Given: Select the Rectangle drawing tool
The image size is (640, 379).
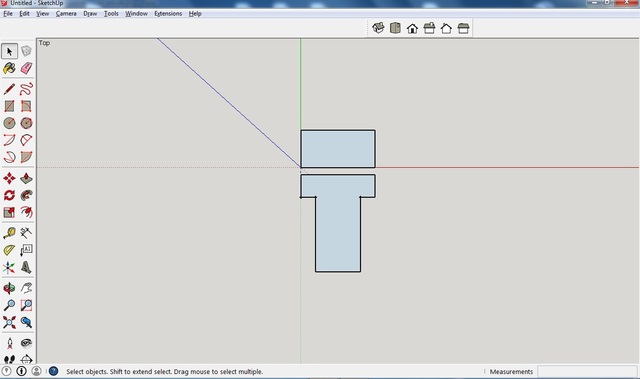Looking at the screenshot, I should tap(9, 106).
